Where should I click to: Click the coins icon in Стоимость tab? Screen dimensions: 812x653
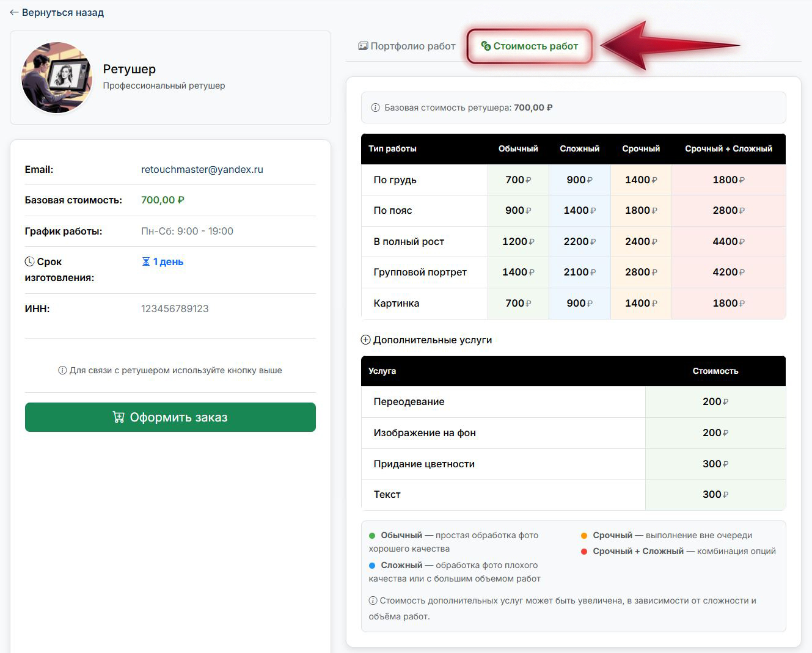pos(486,46)
